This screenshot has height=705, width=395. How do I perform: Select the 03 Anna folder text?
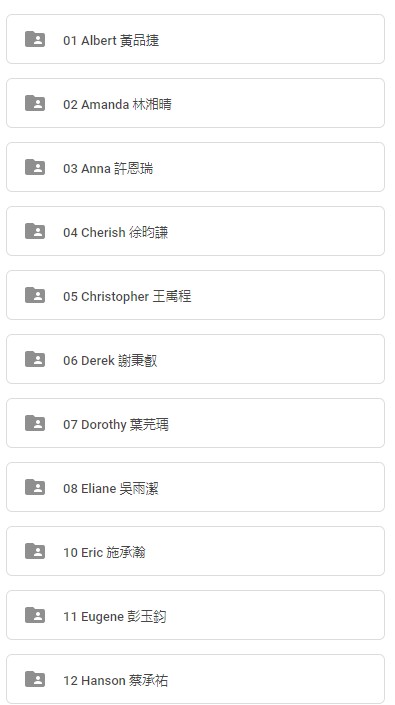pyautogui.click(x=108, y=169)
